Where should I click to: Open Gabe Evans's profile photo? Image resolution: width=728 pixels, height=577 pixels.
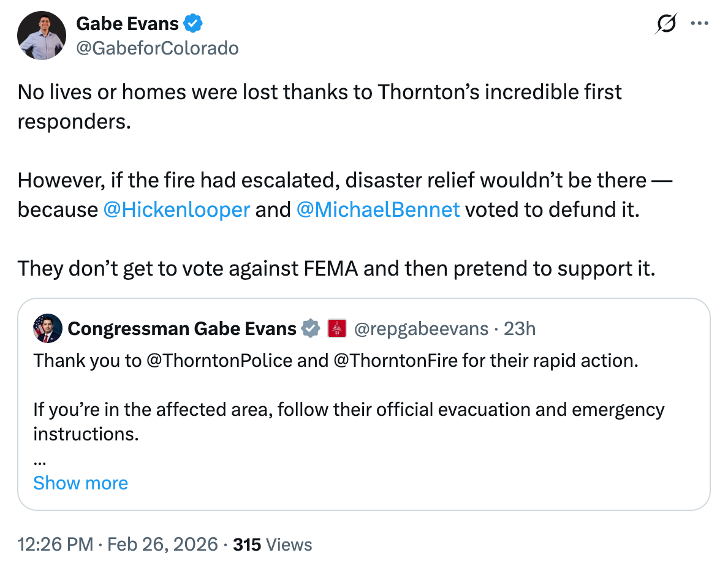[x=42, y=36]
